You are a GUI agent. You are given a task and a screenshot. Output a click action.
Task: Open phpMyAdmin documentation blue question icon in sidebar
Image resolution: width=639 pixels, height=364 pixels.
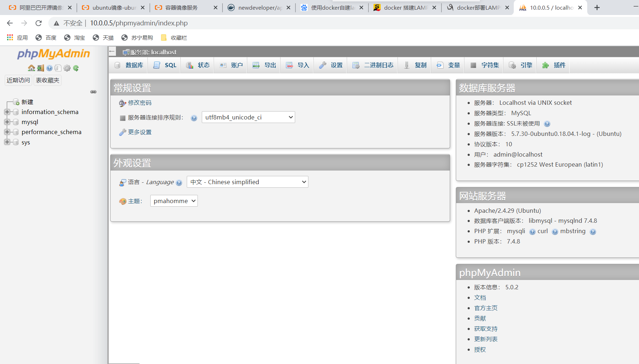[x=49, y=68]
